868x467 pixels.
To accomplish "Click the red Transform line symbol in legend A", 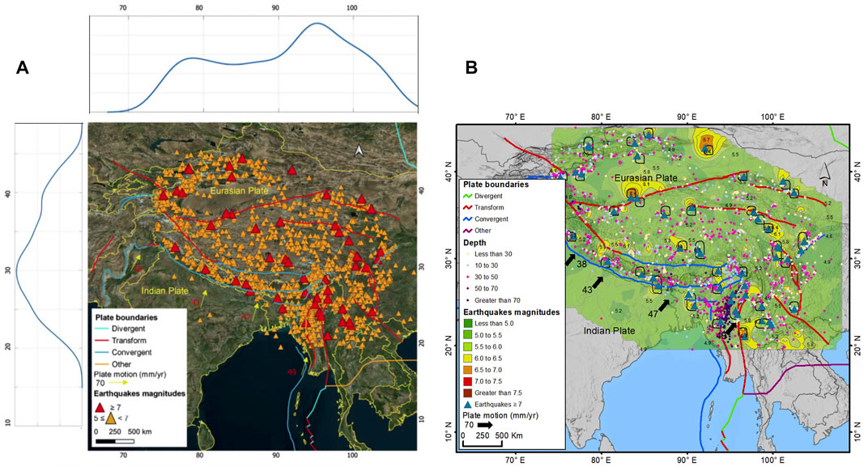I will coord(101,341).
